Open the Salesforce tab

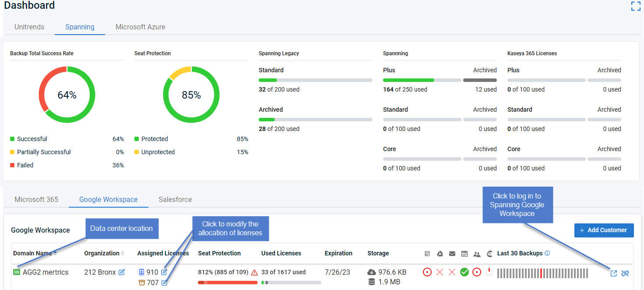(175, 199)
